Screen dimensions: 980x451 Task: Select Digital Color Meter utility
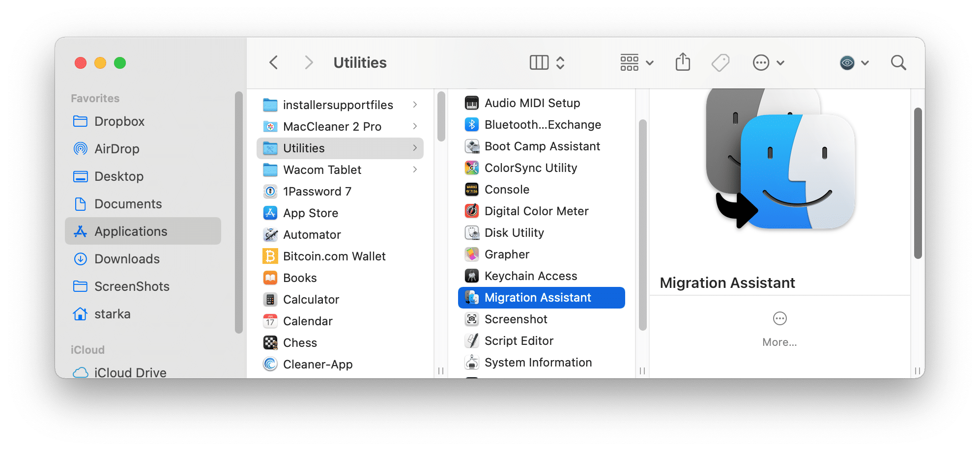(x=542, y=211)
